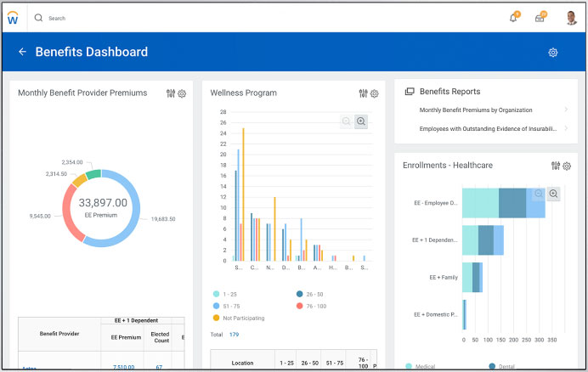
Task: Open the notifications bell
Action: (513, 18)
